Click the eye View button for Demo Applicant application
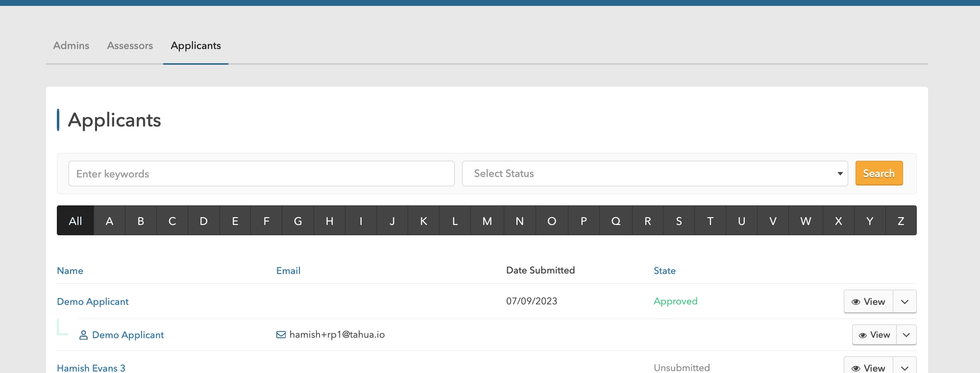 point(868,302)
